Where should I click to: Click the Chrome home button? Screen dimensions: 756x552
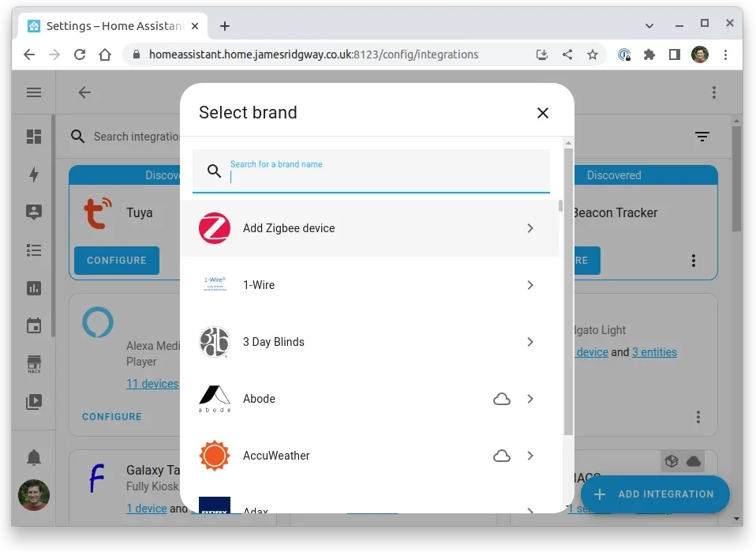click(x=105, y=54)
